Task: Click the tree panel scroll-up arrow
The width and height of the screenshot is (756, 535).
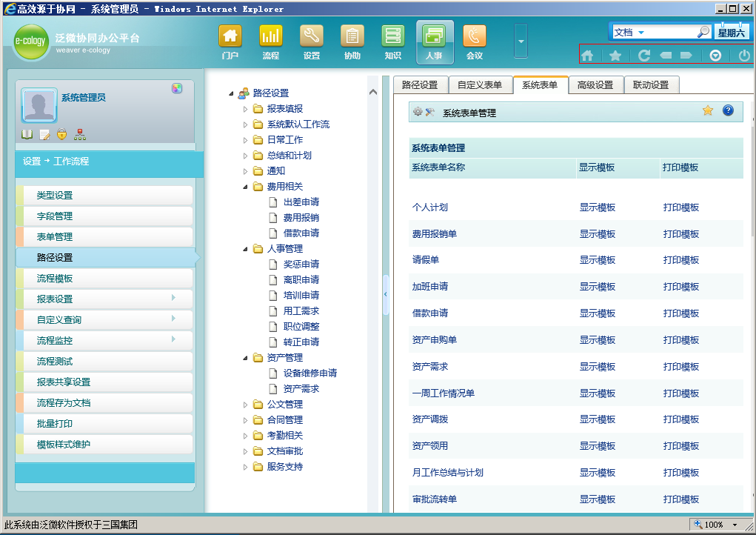Action: 373,92
